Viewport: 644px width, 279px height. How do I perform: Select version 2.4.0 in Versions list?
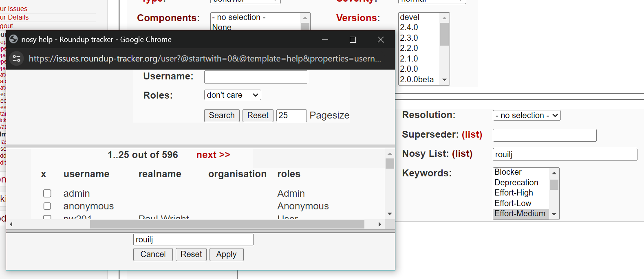419,27
